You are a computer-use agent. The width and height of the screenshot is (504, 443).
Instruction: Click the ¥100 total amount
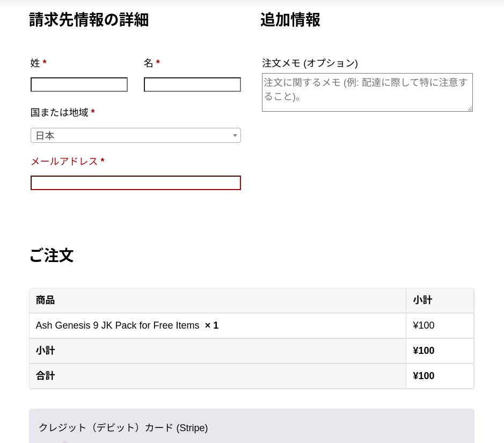(423, 376)
